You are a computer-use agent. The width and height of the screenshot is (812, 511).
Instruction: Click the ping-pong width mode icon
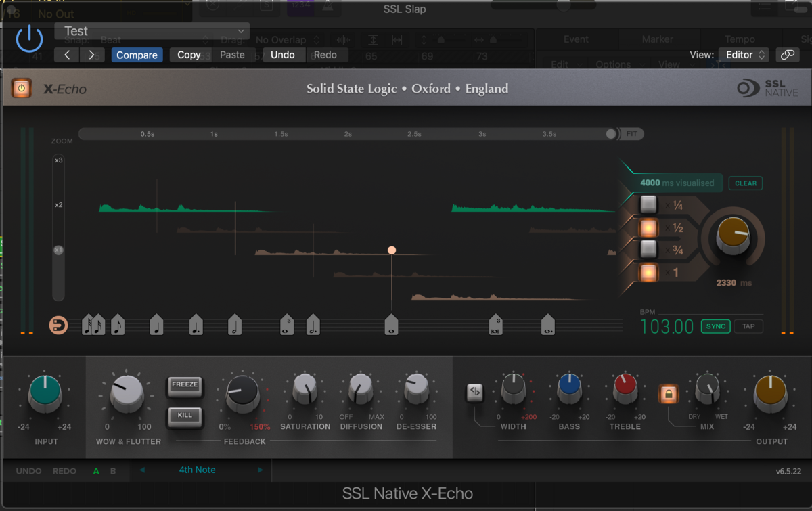(x=475, y=392)
